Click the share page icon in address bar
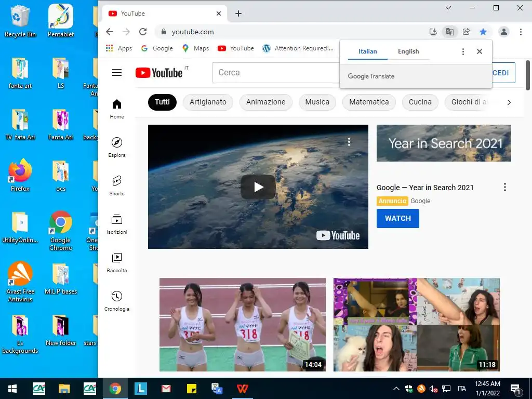 [x=467, y=32]
